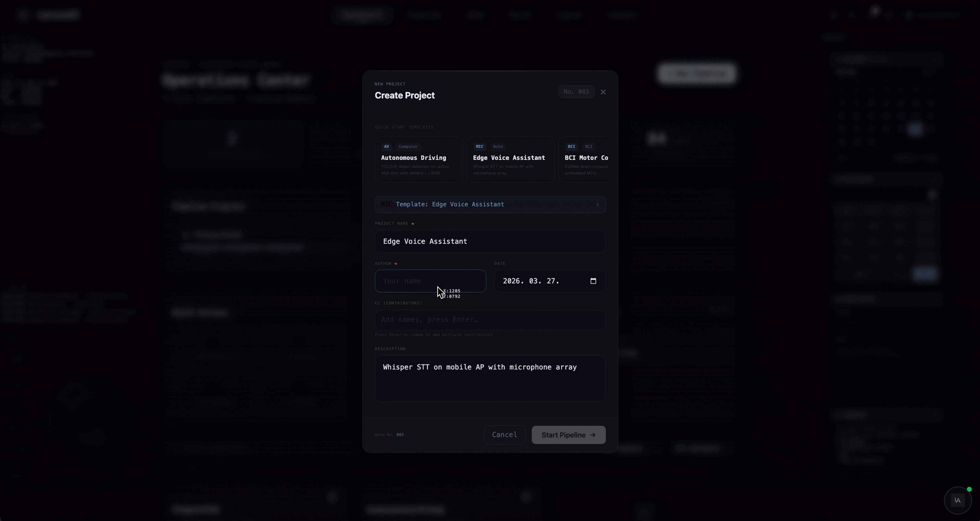Select the Autonomous Driving template title
The height and width of the screenshot is (521, 980).
pyautogui.click(x=414, y=158)
